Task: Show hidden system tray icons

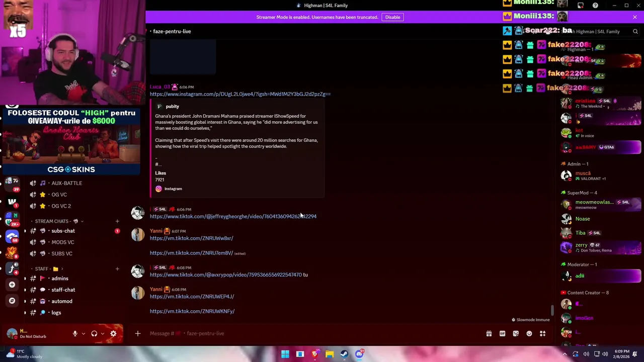Action: 565,354
